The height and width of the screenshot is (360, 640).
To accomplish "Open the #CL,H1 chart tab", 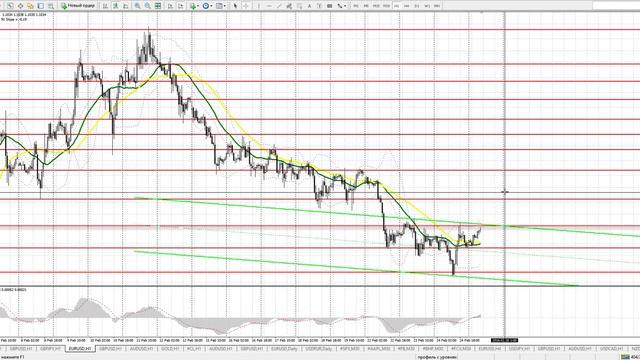I will pos(194,349).
